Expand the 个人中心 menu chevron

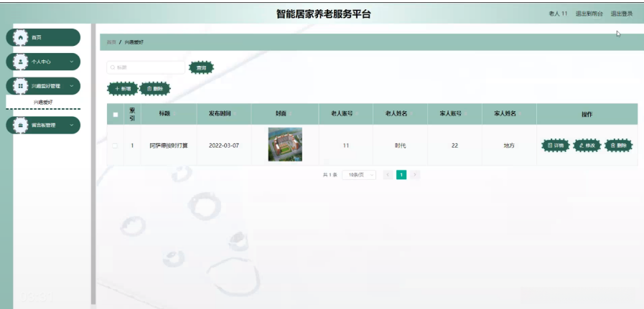click(x=72, y=62)
